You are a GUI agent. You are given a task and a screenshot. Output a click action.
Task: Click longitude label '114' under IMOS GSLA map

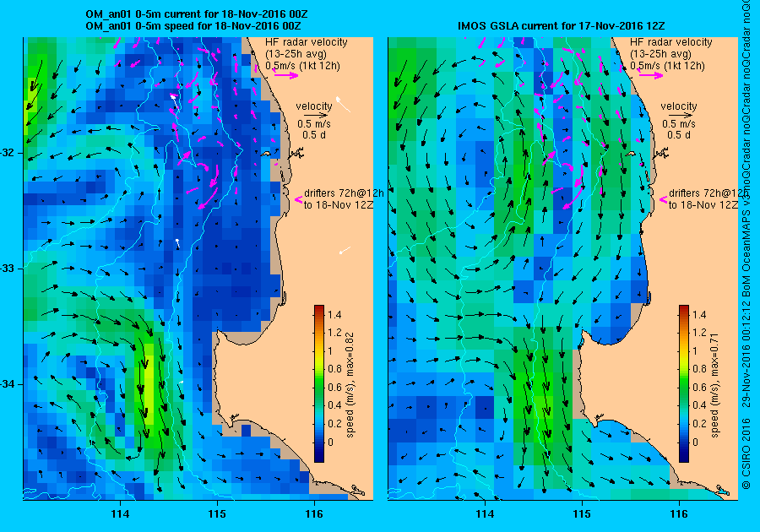(x=486, y=514)
